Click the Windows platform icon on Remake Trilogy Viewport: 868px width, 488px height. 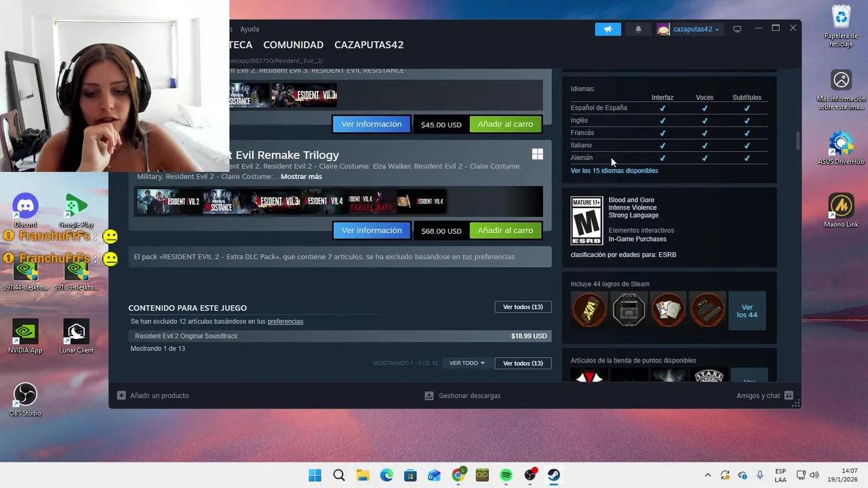click(x=537, y=155)
